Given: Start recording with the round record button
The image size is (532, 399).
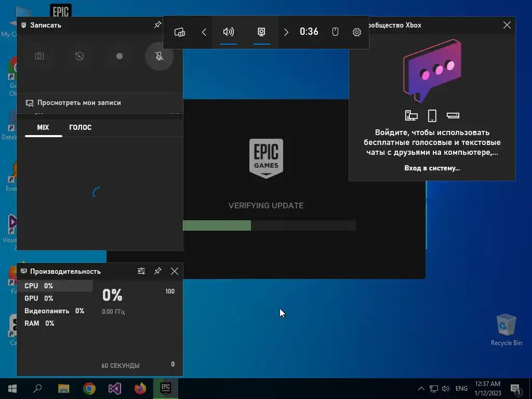Looking at the screenshot, I should pyautogui.click(x=119, y=56).
